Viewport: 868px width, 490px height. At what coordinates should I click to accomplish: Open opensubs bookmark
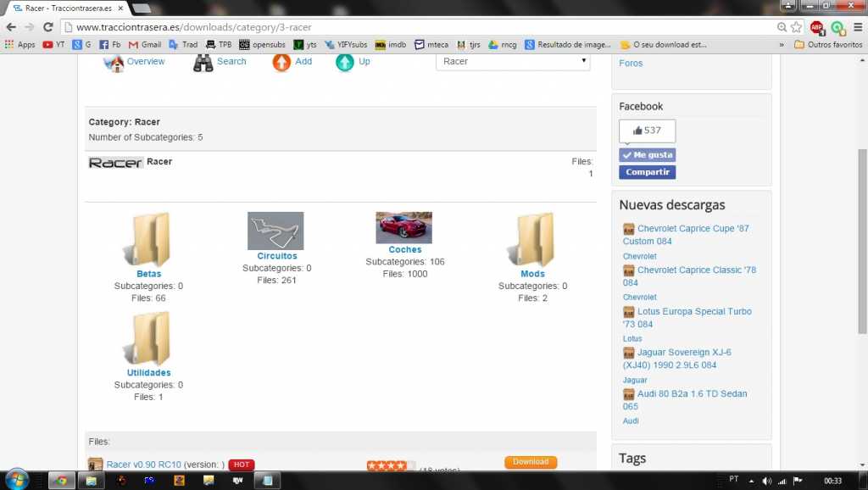263,44
